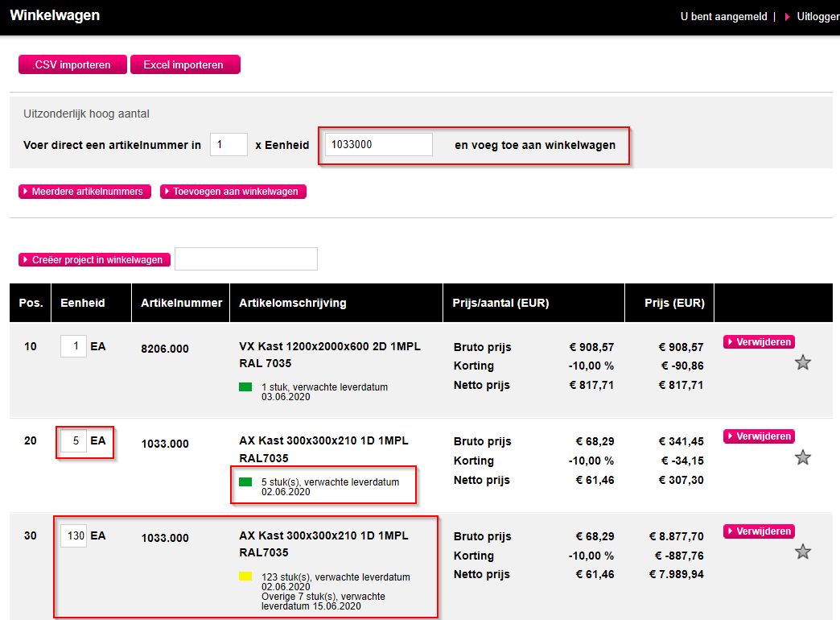The width and height of the screenshot is (840, 620).
Task: Click 5 stuk(s) delivery date text
Action: [330, 487]
